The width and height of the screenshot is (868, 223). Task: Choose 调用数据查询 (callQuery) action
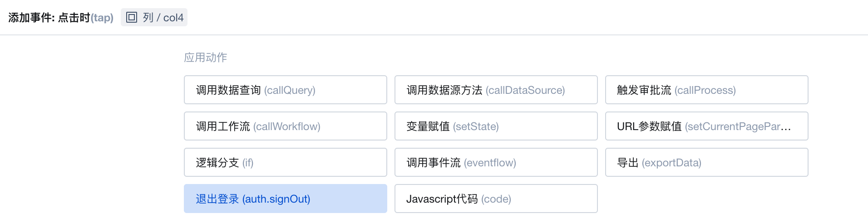coord(286,90)
